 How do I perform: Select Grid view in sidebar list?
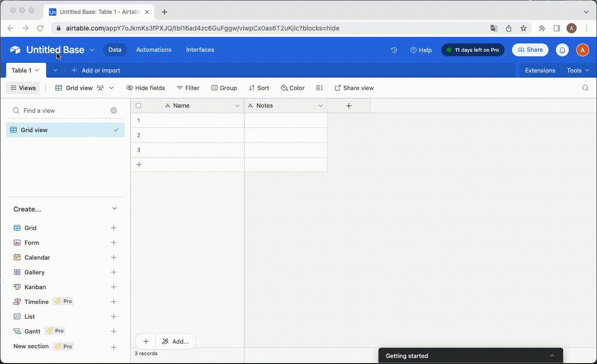point(65,130)
